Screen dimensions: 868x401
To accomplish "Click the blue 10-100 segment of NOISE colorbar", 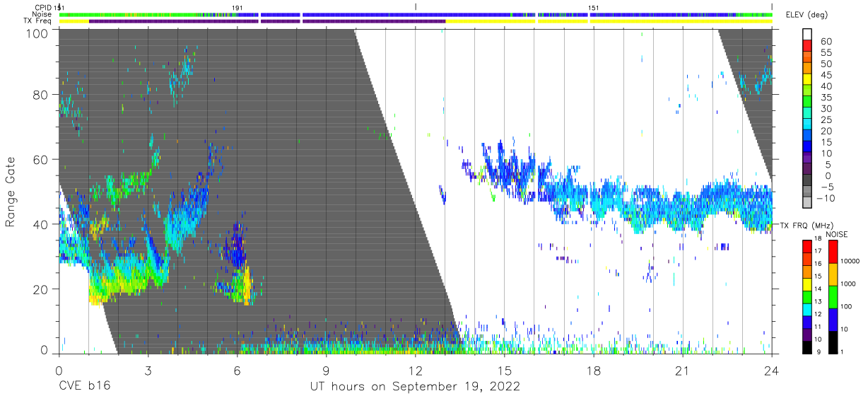I will point(833,320).
